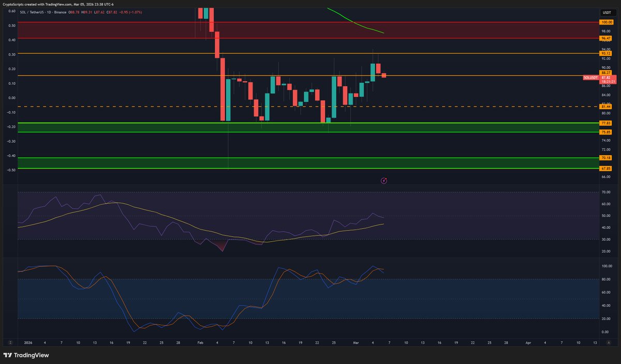Image resolution: width=621 pixels, height=364 pixels.
Task: Select the 75.85 price level label
Action: (x=607, y=132)
